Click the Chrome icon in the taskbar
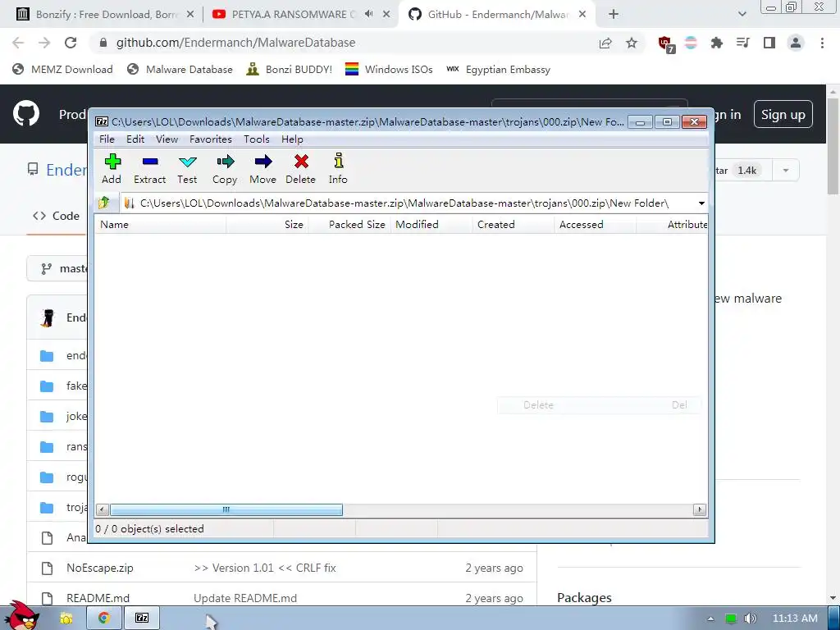The height and width of the screenshot is (630, 840). (104, 619)
